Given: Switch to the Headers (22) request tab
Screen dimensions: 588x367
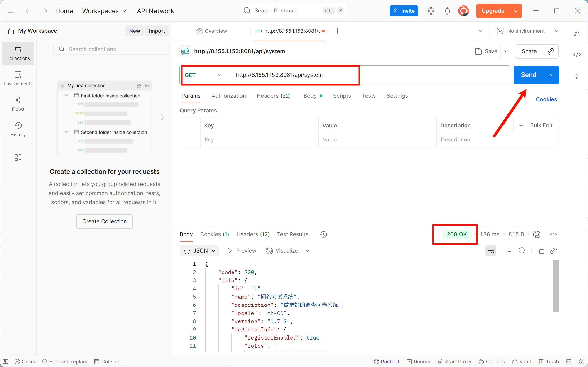Looking at the screenshot, I should click(274, 96).
